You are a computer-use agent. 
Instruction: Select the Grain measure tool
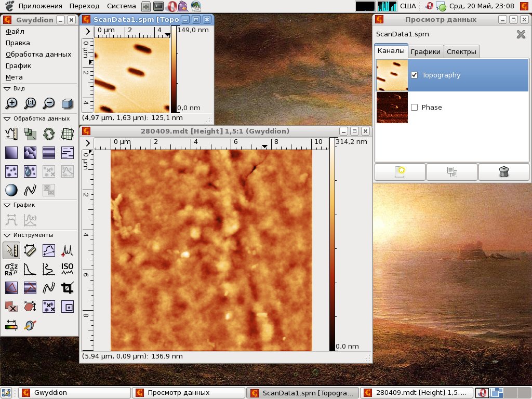30,307
